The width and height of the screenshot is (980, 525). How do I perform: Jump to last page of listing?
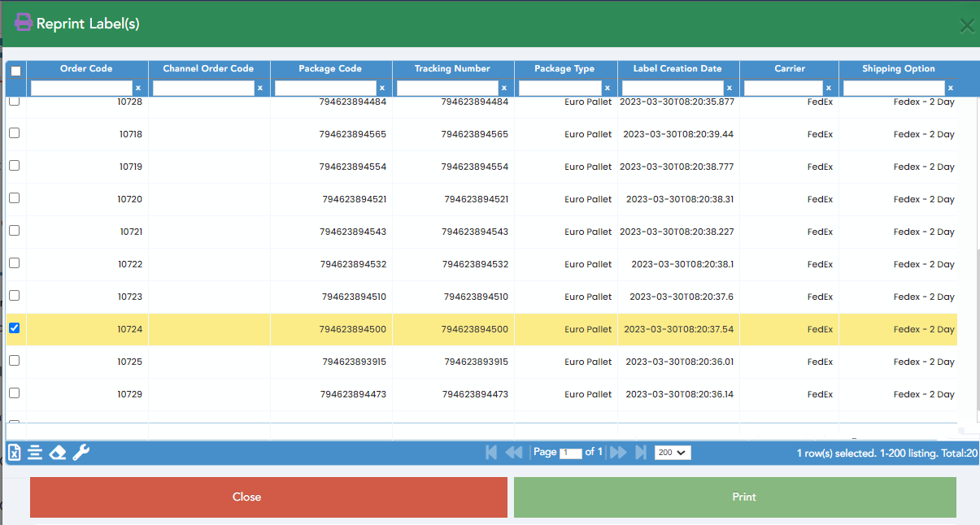pyautogui.click(x=641, y=453)
